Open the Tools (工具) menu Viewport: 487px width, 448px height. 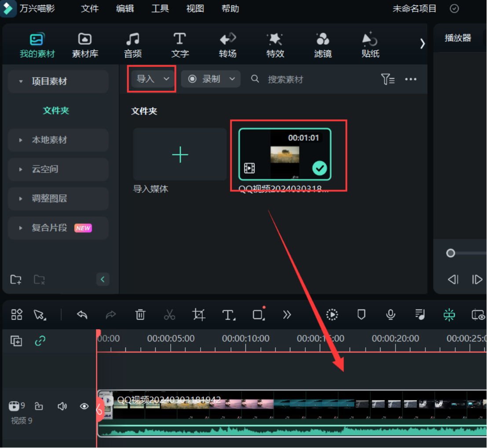pyautogui.click(x=160, y=9)
